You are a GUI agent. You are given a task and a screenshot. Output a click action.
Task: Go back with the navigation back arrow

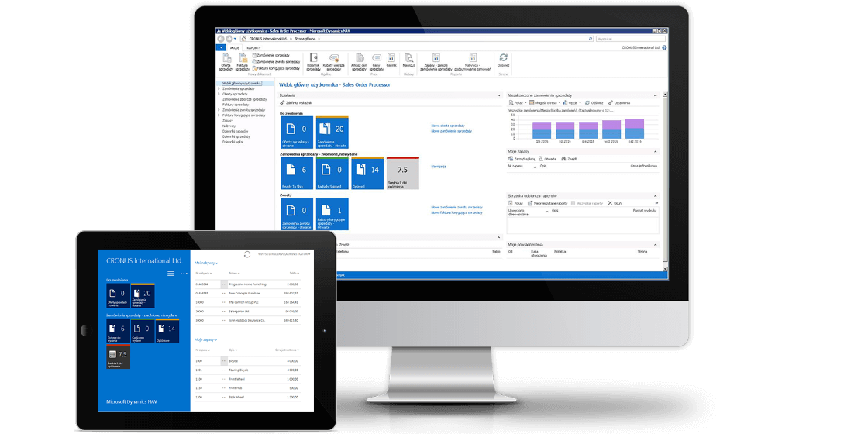click(221, 39)
